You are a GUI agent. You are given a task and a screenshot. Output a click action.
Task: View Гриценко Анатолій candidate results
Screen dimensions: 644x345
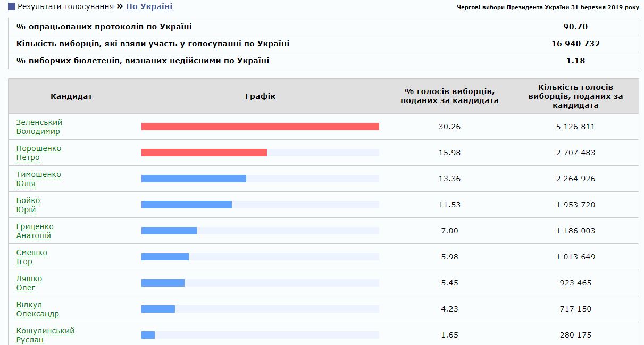[x=35, y=231]
